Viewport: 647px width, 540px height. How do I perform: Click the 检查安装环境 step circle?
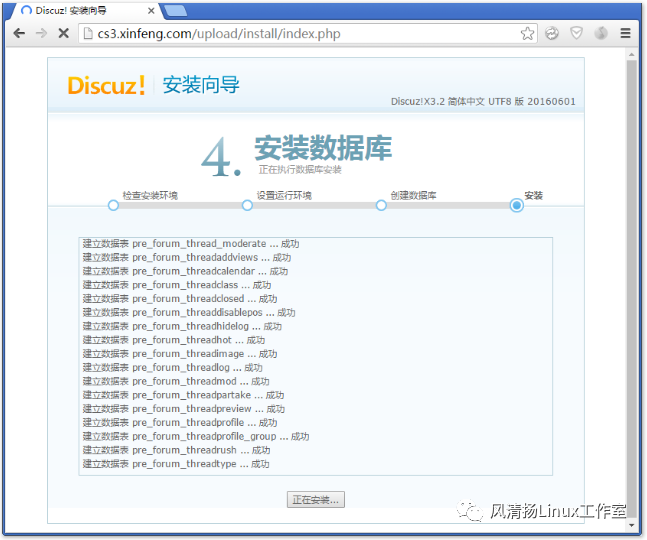tap(113, 205)
